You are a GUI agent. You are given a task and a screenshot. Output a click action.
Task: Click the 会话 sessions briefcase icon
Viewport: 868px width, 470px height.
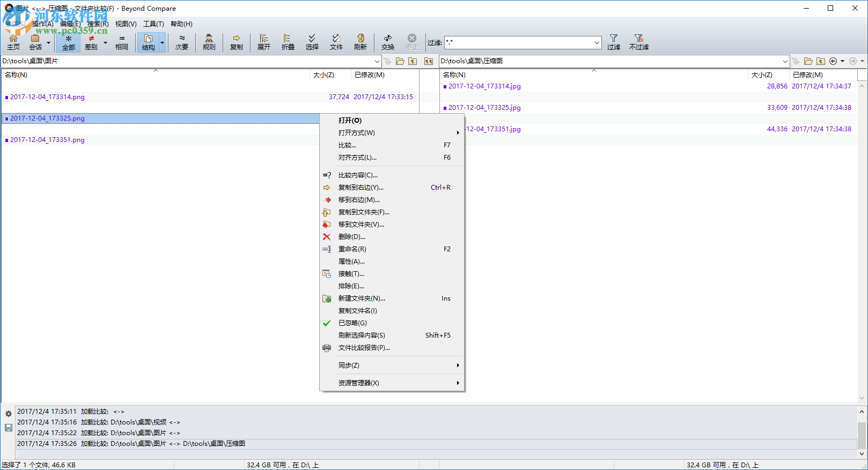click(x=35, y=39)
